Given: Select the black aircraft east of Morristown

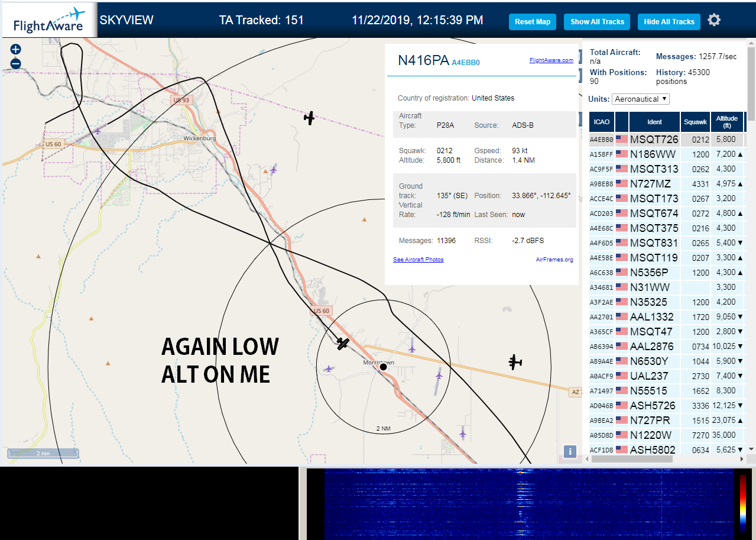Looking at the screenshot, I should (515, 361).
